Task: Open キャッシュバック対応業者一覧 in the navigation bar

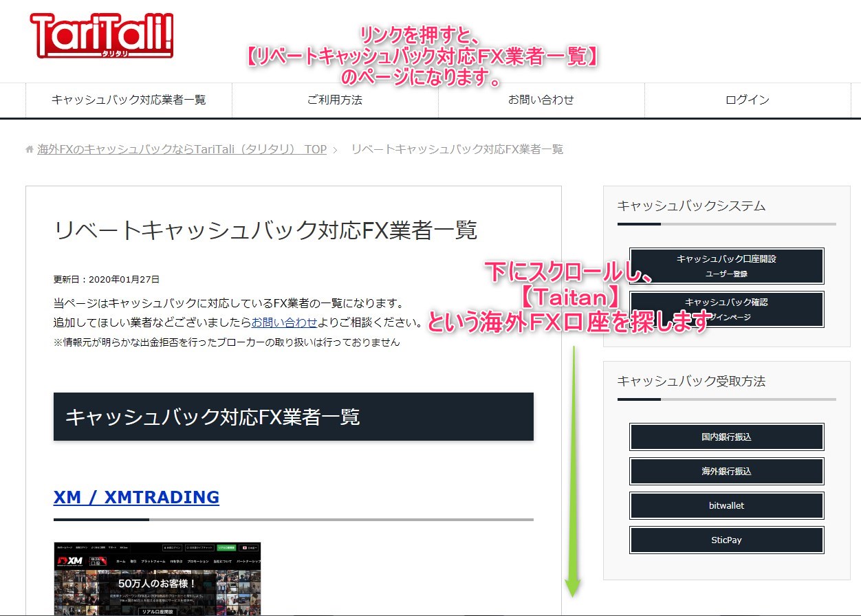Action: click(129, 100)
